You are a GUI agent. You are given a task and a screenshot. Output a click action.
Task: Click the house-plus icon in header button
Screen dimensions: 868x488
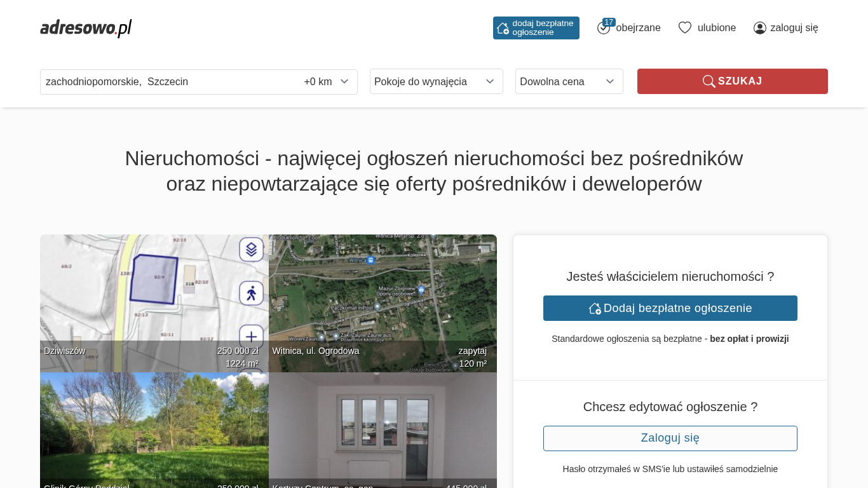click(503, 28)
